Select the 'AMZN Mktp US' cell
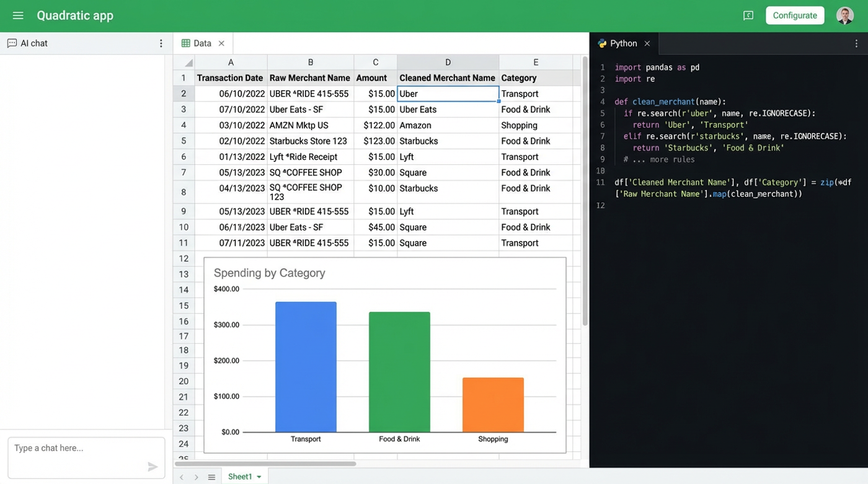The height and width of the screenshot is (484, 868). pos(311,125)
